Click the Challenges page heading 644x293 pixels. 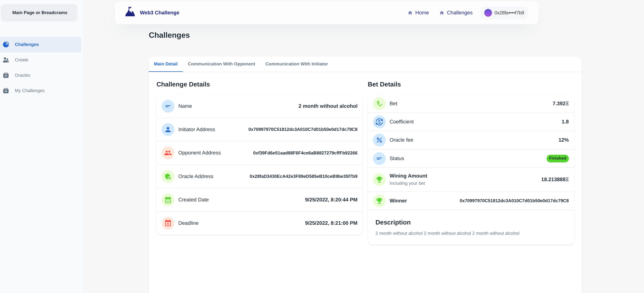pos(169,35)
